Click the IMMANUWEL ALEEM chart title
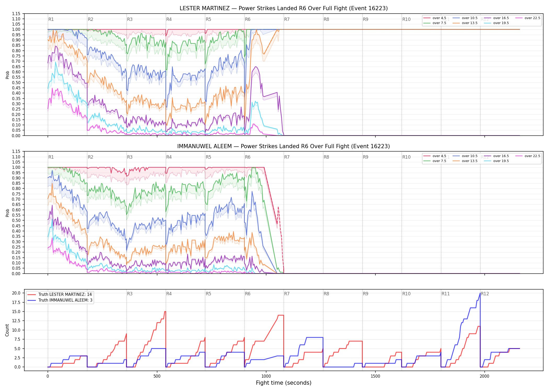This screenshot has height=392, width=549. [284, 146]
